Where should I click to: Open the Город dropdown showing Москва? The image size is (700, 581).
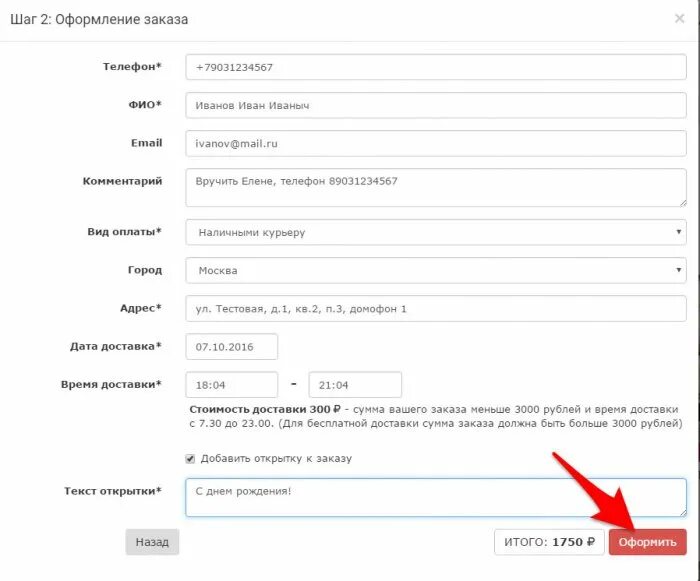point(436,270)
